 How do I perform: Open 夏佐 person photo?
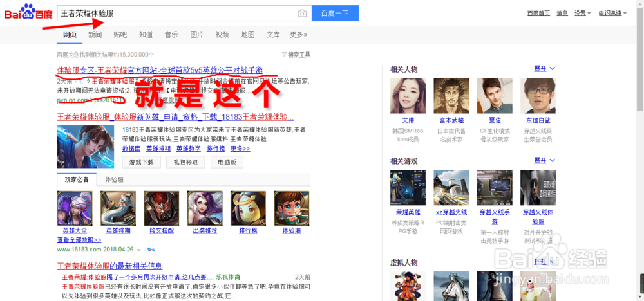[x=495, y=96]
